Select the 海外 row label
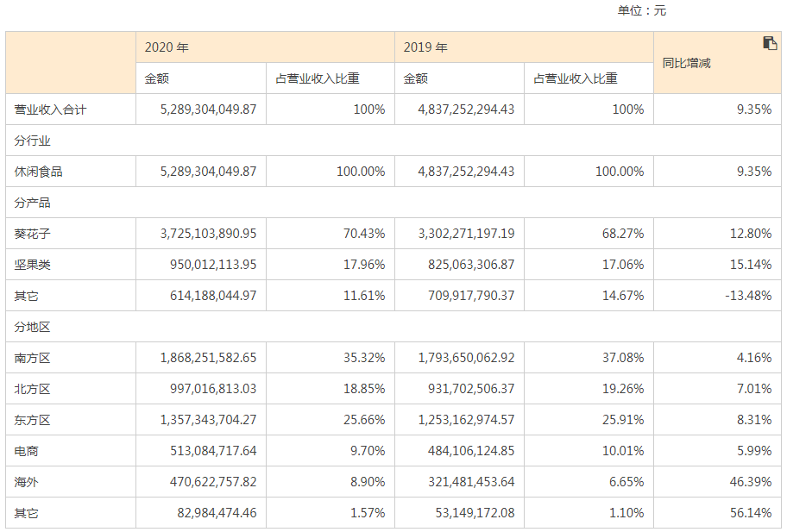787x532 pixels. click(x=27, y=482)
